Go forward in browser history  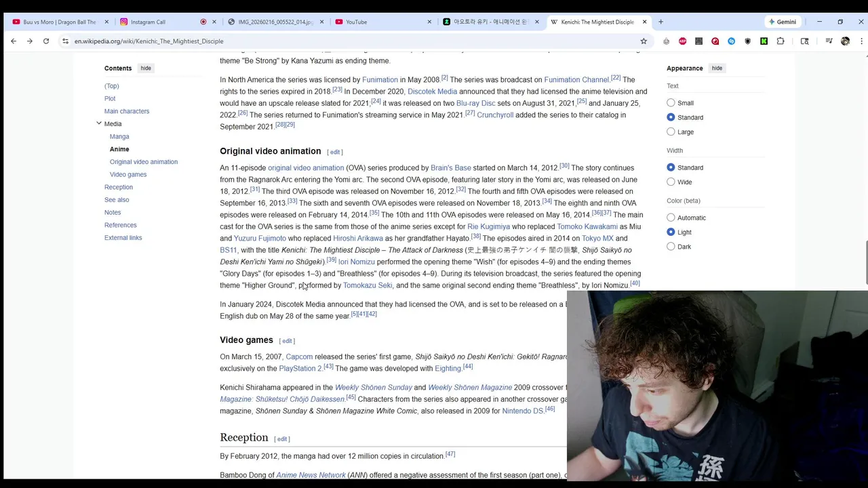[x=30, y=41]
